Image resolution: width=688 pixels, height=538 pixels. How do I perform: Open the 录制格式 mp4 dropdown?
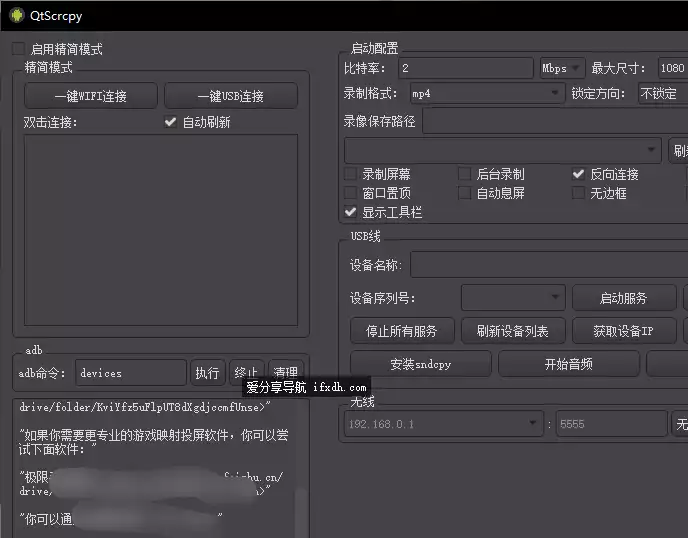487,93
